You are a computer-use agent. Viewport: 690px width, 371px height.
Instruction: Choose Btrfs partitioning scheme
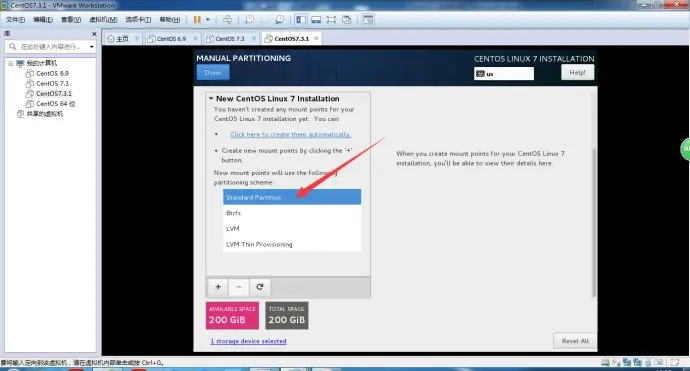click(292, 213)
